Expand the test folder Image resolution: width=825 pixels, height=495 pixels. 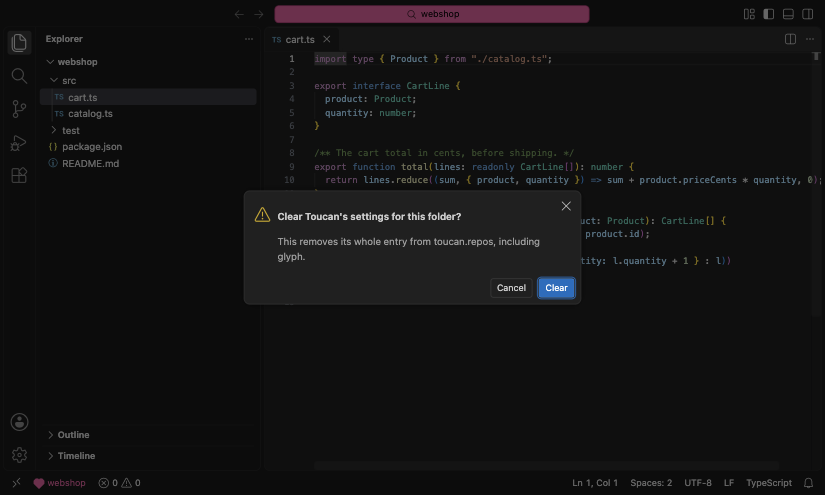(54, 130)
